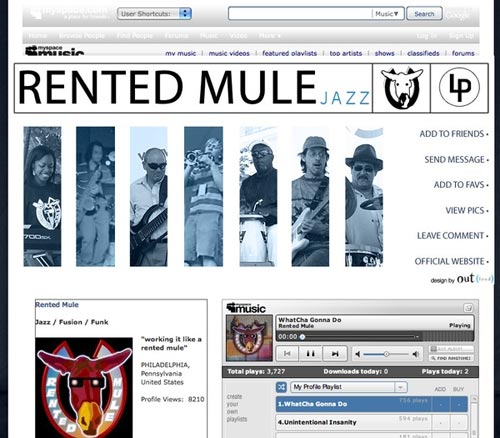
Task: Open the My Profile Playlist dropdown
Action: coord(349,387)
